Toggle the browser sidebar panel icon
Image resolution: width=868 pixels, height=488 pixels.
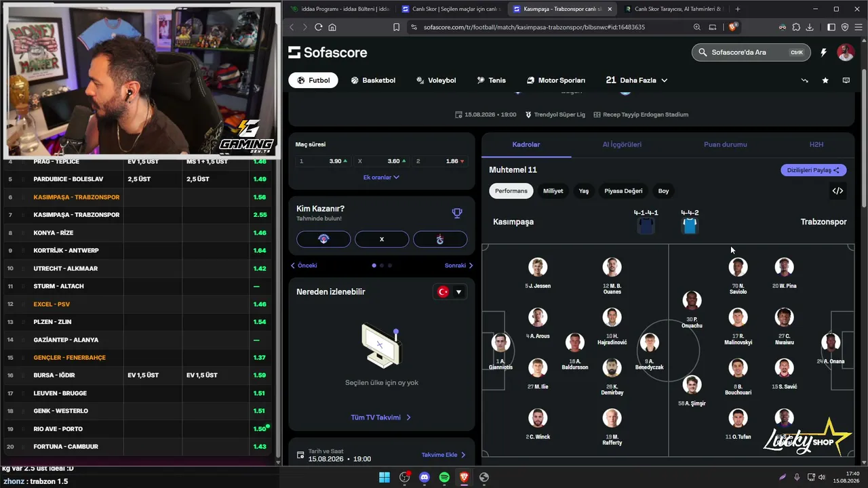tap(831, 27)
